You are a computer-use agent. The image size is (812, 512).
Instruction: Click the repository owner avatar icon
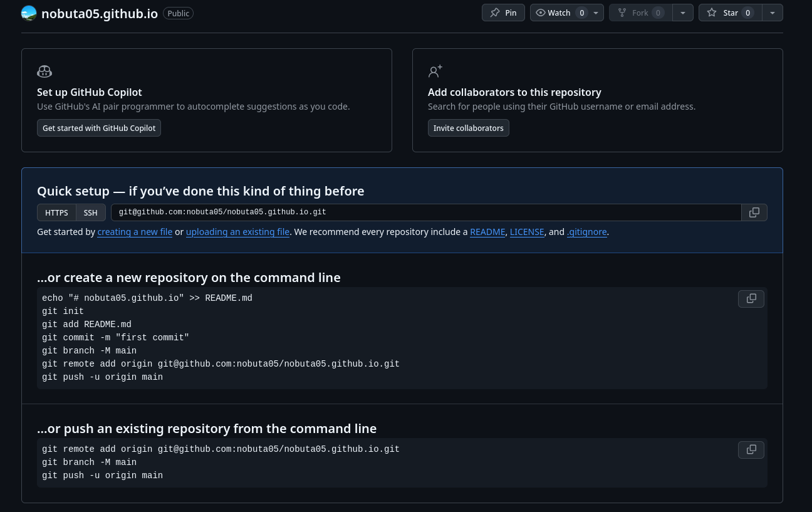click(28, 13)
